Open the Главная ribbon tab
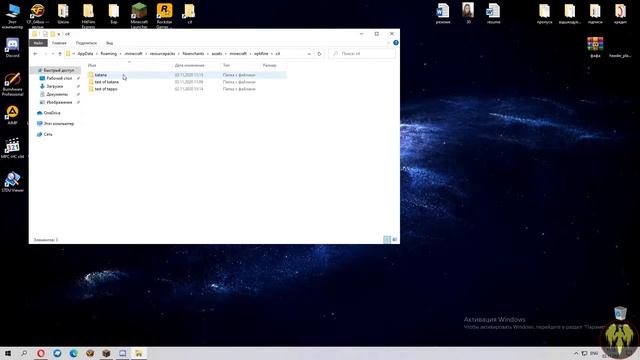The height and width of the screenshot is (360, 640). coord(59,43)
